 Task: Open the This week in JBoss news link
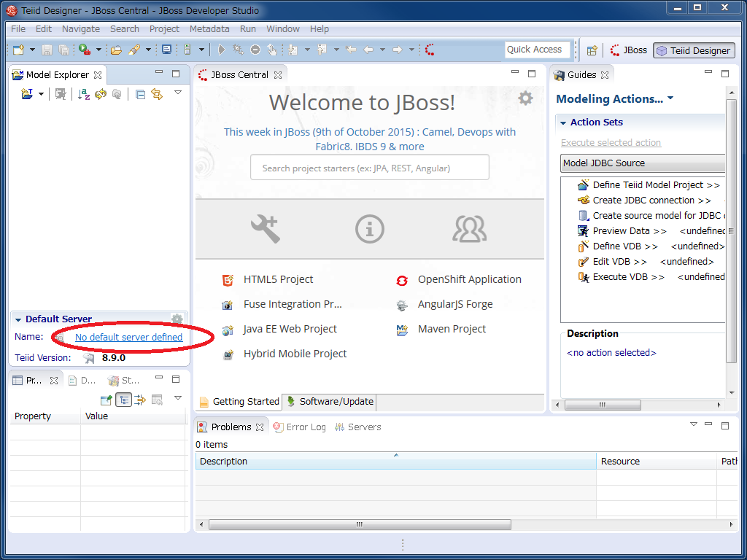pos(370,139)
